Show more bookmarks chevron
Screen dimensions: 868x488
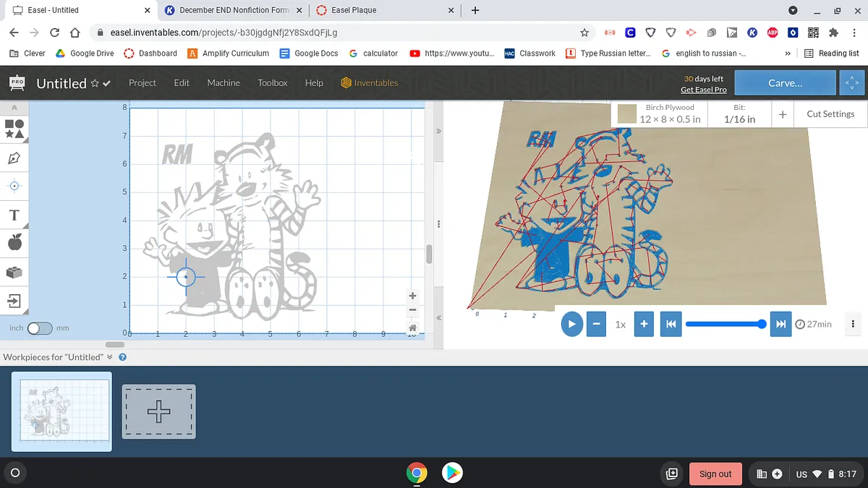tap(788, 53)
